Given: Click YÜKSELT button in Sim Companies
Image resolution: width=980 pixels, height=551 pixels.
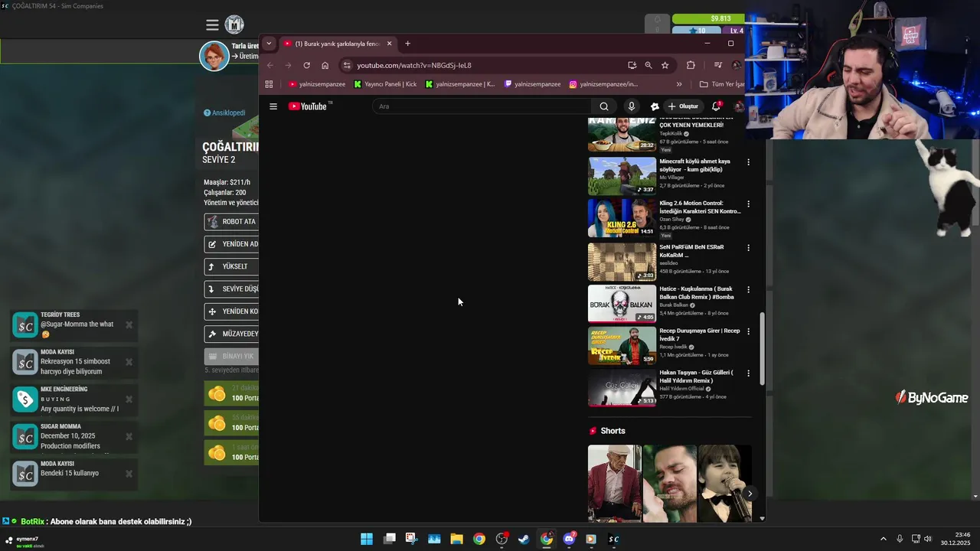Looking at the screenshot, I should pos(231,266).
